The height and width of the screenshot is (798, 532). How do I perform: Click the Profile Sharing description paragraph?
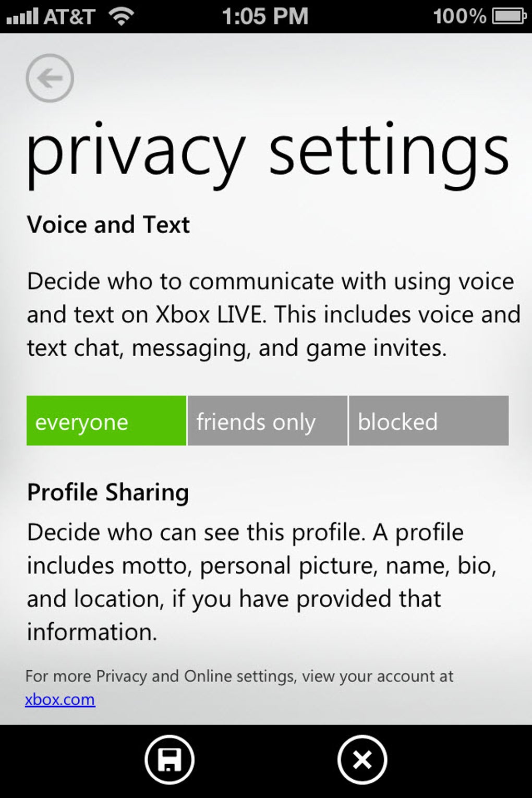click(x=261, y=582)
